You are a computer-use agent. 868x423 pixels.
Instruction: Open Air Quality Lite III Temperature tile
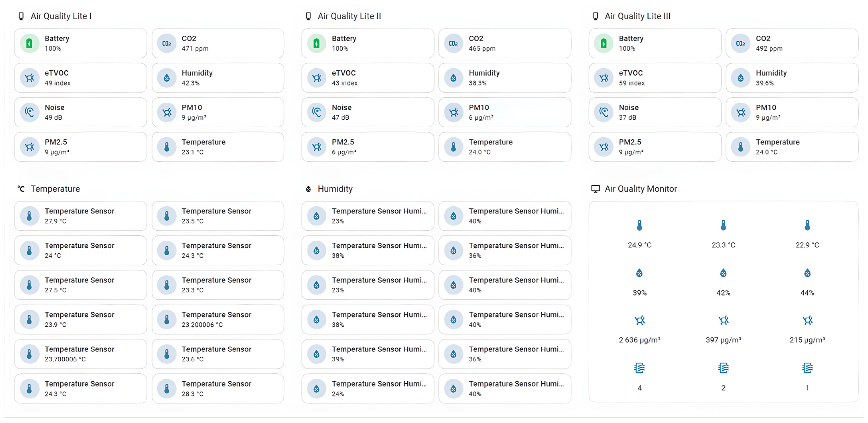(x=791, y=147)
